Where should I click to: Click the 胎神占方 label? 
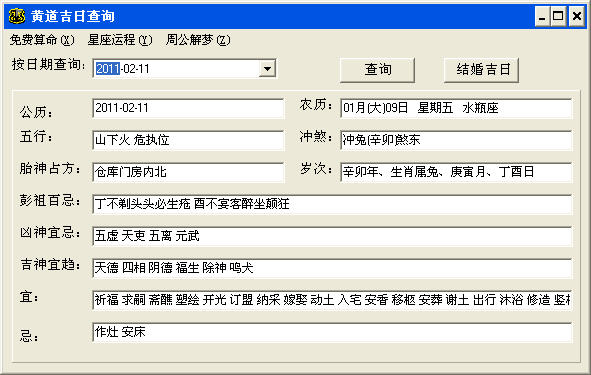click(50, 168)
